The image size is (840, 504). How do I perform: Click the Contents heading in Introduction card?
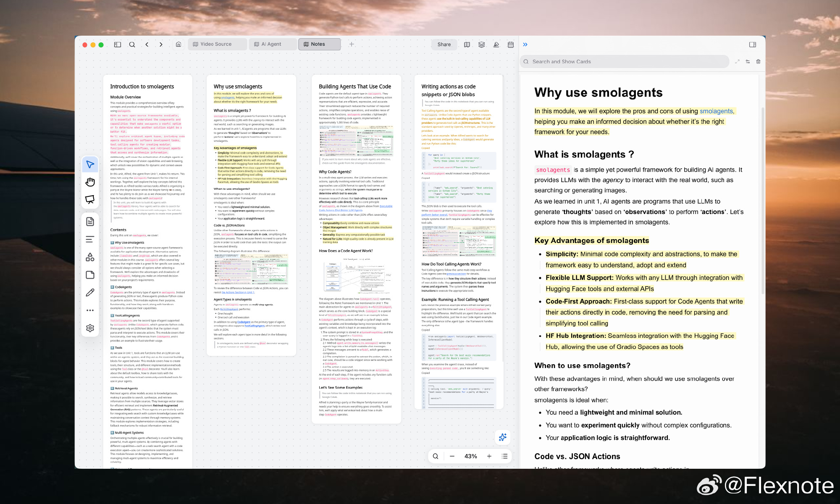pos(118,230)
